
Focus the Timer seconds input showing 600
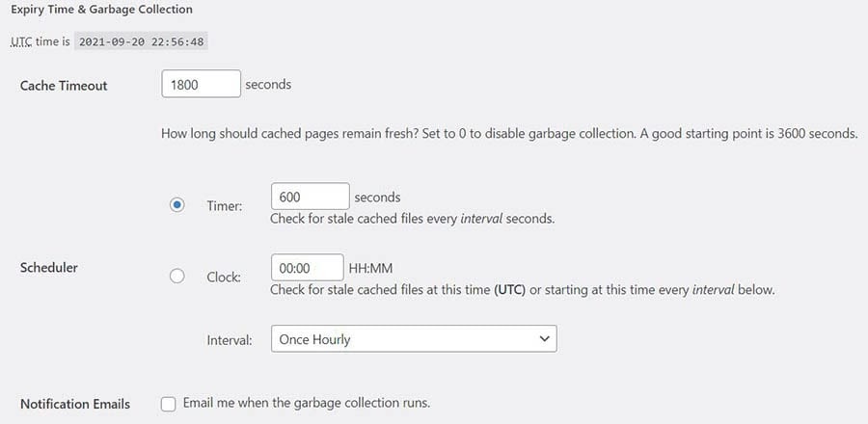(310, 197)
